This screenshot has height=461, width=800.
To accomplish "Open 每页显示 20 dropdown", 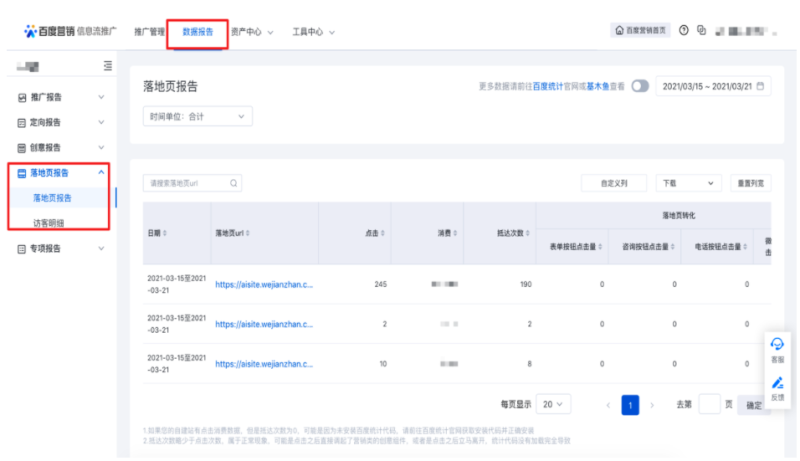I will pyautogui.click(x=553, y=404).
